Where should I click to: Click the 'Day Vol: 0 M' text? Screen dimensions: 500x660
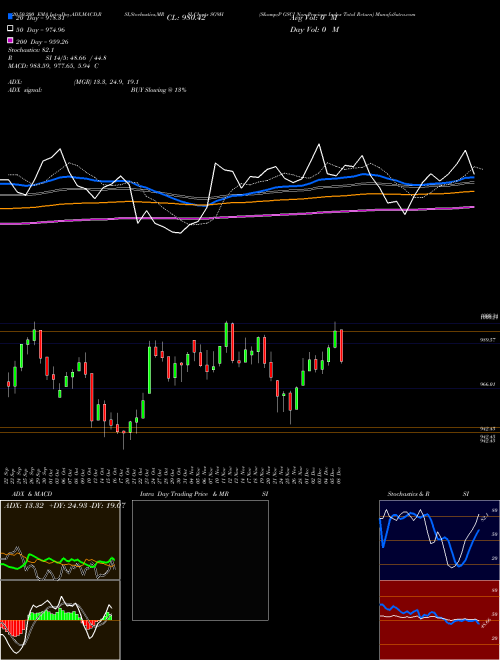click(314, 29)
